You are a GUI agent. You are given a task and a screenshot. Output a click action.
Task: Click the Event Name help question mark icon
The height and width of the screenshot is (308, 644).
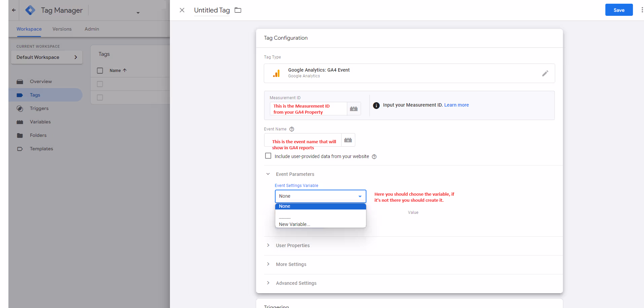point(292,129)
